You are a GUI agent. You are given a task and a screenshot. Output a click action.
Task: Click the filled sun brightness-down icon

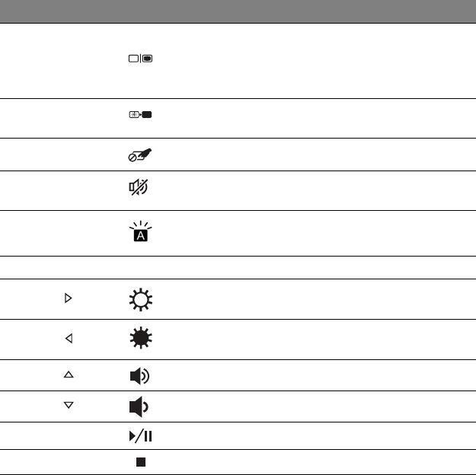click(x=141, y=338)
